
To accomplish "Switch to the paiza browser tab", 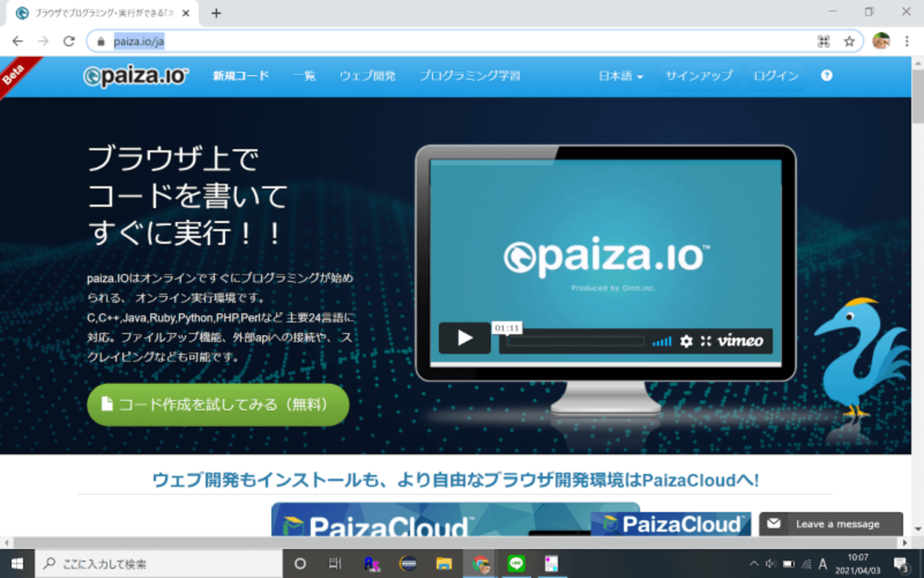I will tap(98, 13).
